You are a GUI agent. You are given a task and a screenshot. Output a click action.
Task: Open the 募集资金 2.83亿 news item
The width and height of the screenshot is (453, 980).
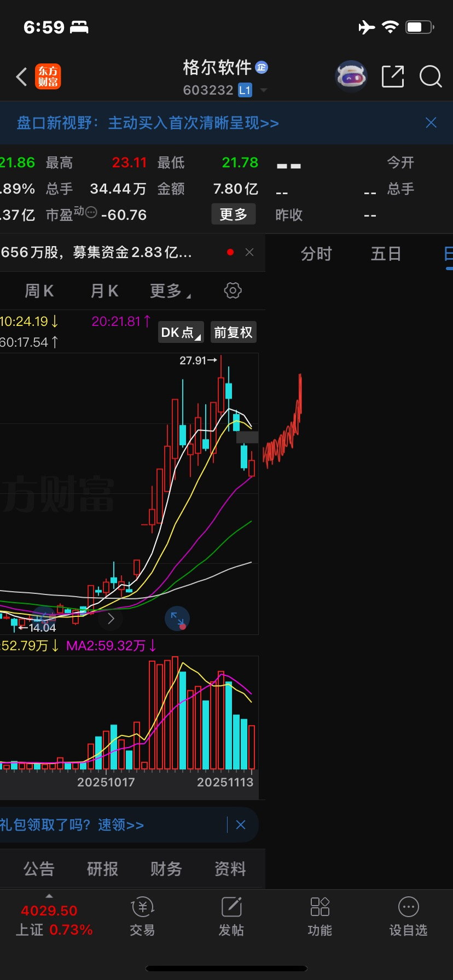point(96,252)
